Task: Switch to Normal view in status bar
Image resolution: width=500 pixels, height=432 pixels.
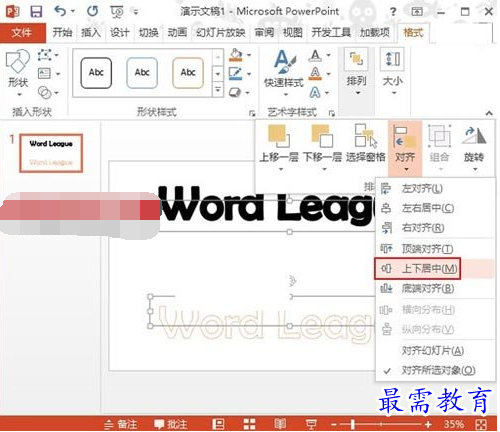Action: tap(218, 424)
